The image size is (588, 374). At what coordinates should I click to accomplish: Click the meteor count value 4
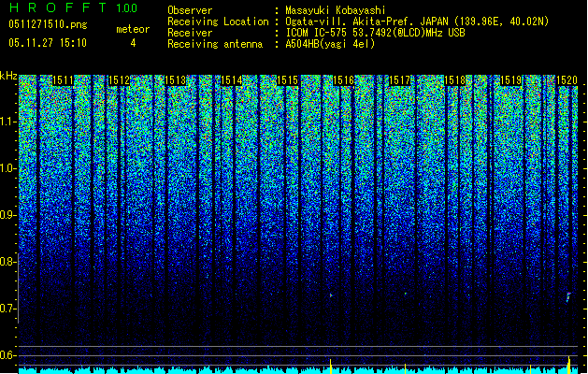[133, 43]
